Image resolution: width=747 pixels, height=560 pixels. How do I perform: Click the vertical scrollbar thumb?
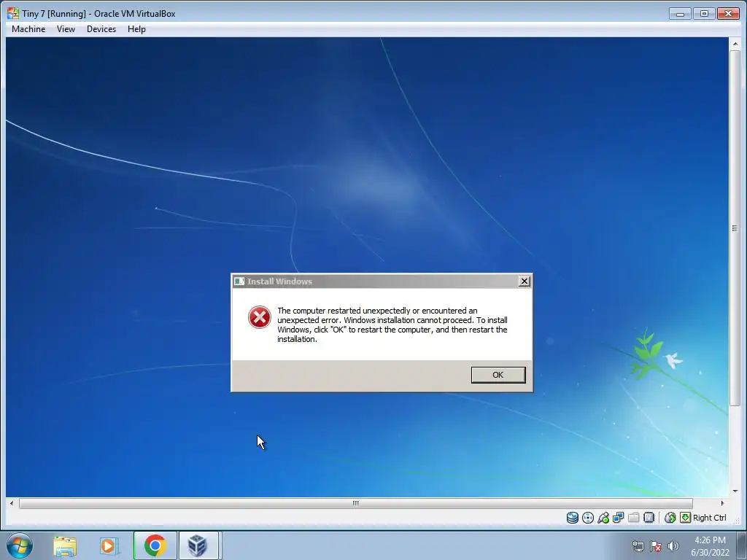click(x=735, y=228)
